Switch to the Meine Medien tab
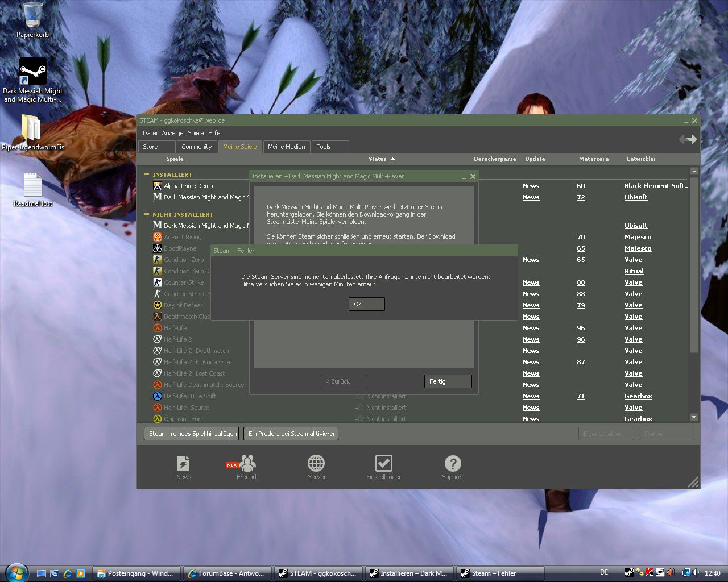 tap(287, 147)
